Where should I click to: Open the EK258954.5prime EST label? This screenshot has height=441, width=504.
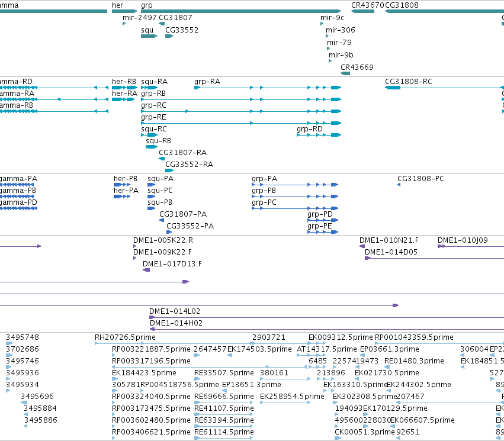292,397
